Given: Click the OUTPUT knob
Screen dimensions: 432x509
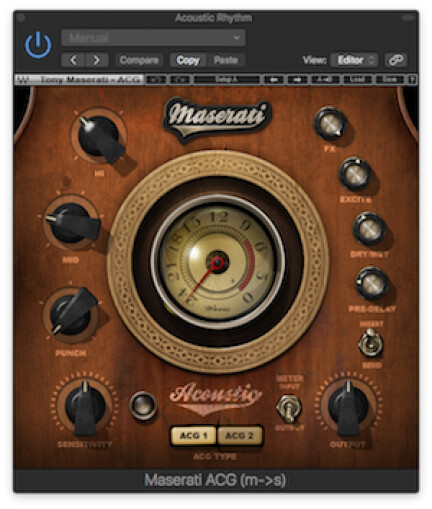Looking at the screenshot, I should click(x=348, y=406).
